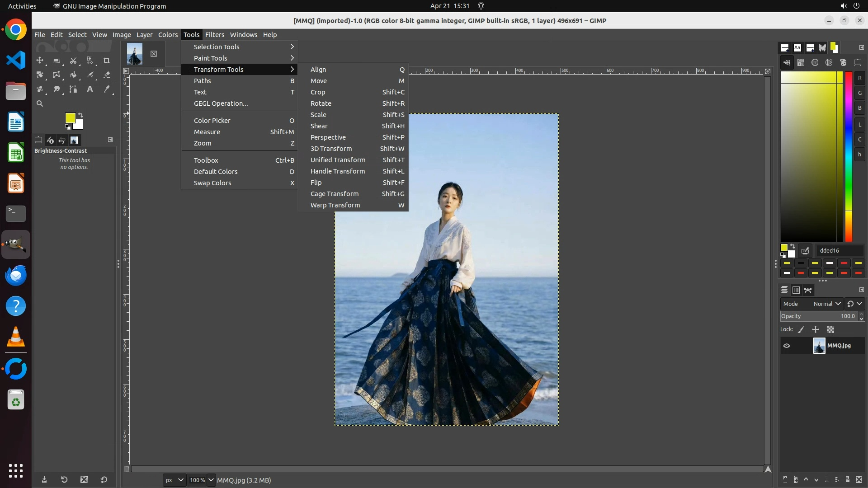Select the Zoom magnifier tool
This screenshot has width=868, height=488.
(x=40, y=103)
